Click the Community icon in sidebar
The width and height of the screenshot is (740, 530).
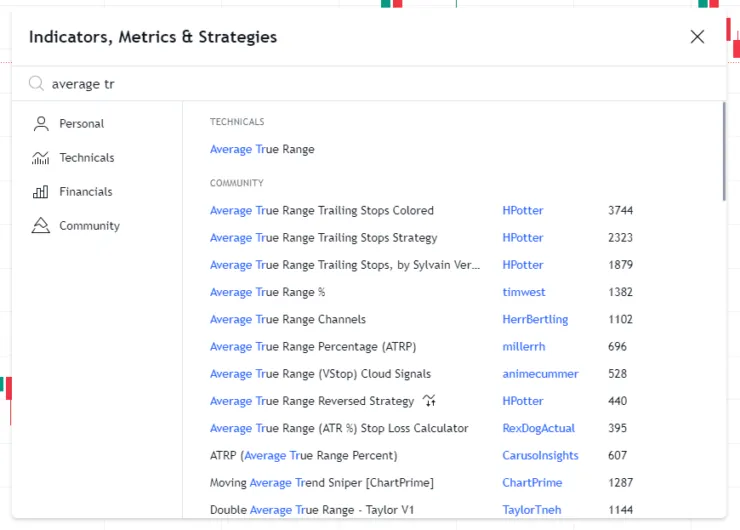(41, 226)
